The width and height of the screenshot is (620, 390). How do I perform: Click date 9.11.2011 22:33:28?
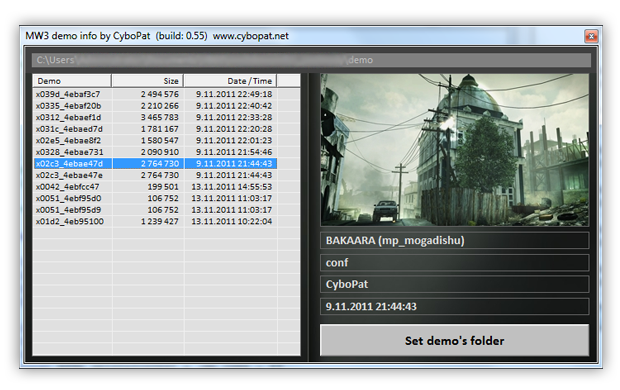(234, 117)
